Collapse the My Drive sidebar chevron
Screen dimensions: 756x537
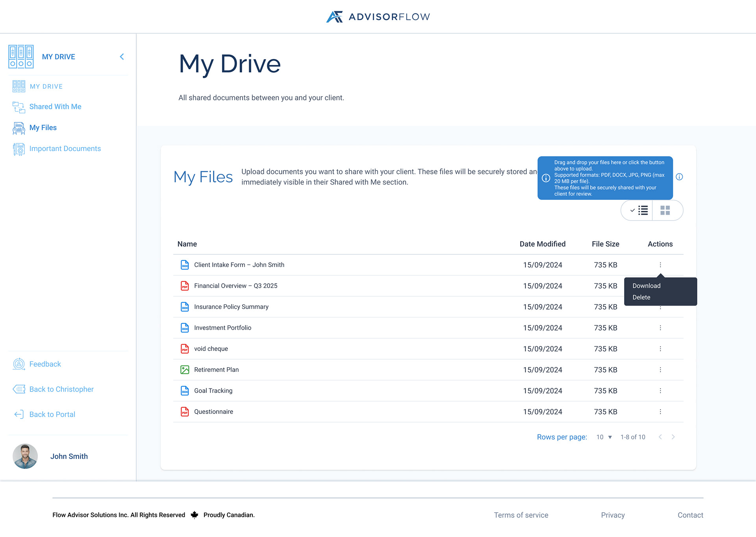click(122, 57)
